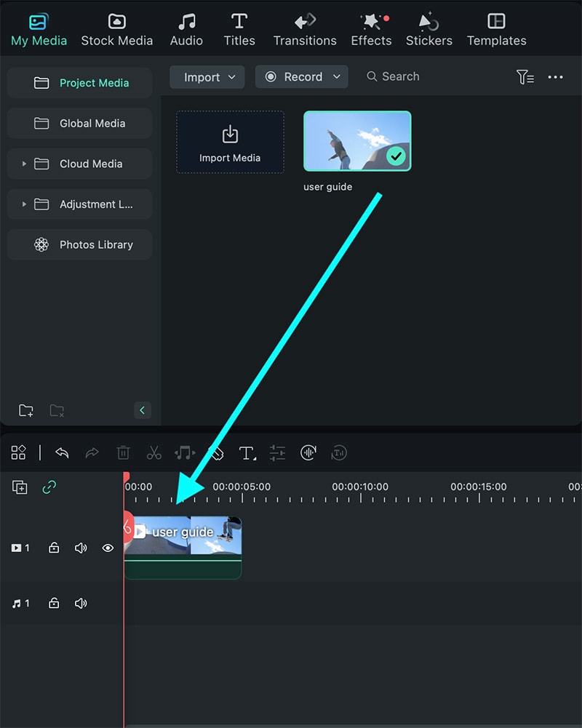Click the user guide file name
This screenshot has width=582, height=728.
pyautogui.click(x=328, y=187)
